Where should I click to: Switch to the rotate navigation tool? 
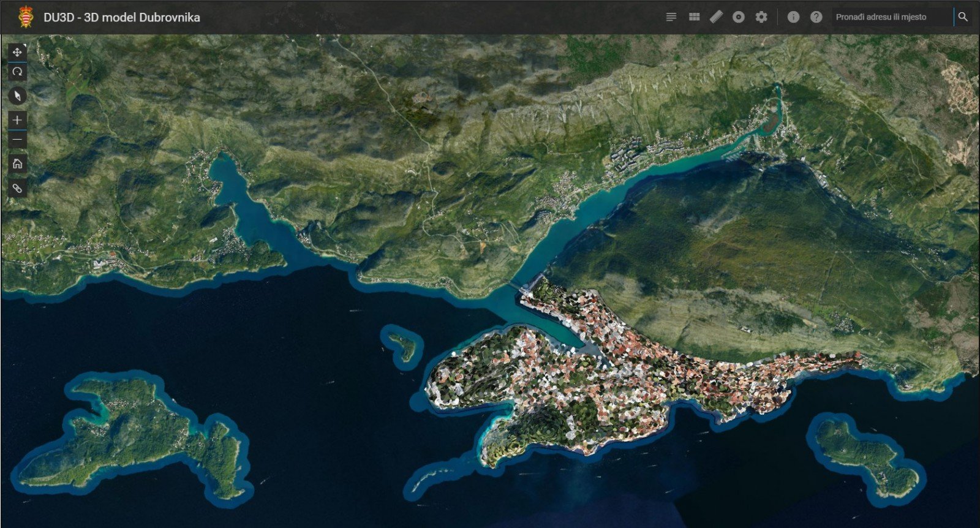tap(17, 72)
